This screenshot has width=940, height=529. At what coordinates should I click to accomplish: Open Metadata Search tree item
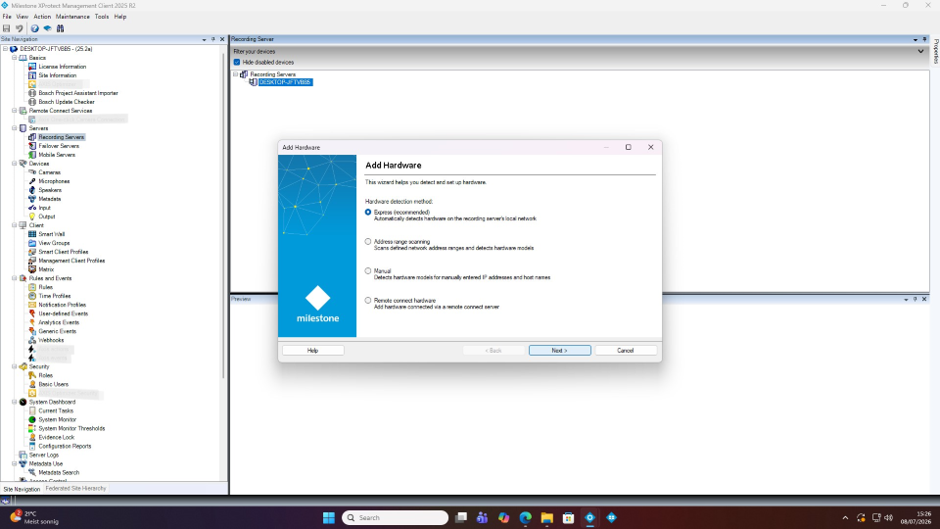[x=59, y=473]
